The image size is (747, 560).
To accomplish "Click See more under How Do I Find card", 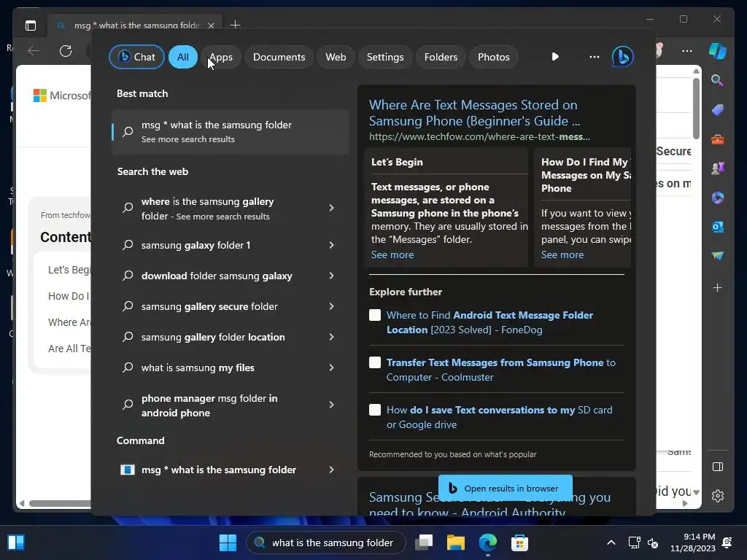I will (562, 254).
